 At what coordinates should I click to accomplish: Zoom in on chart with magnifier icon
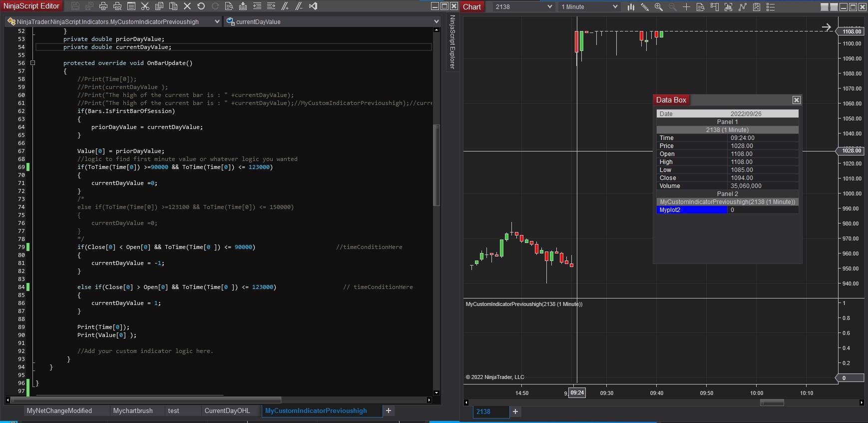(x=659, y=6)
